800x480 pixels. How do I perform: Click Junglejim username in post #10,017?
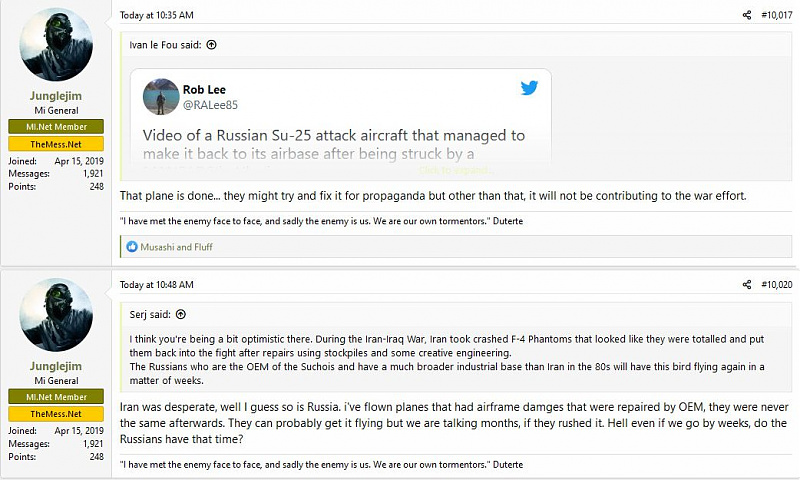click(56, 96)
